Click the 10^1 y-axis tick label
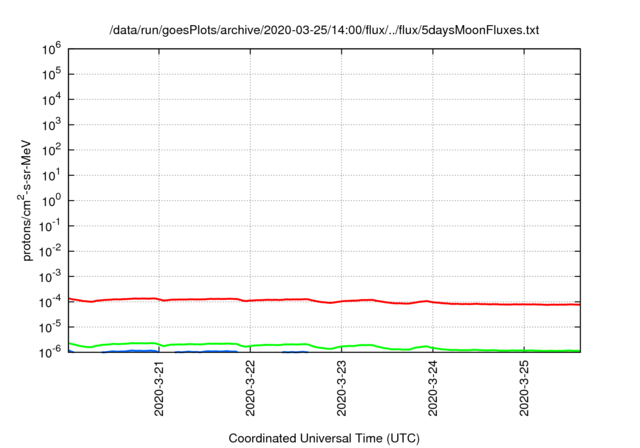 (51, 175)
